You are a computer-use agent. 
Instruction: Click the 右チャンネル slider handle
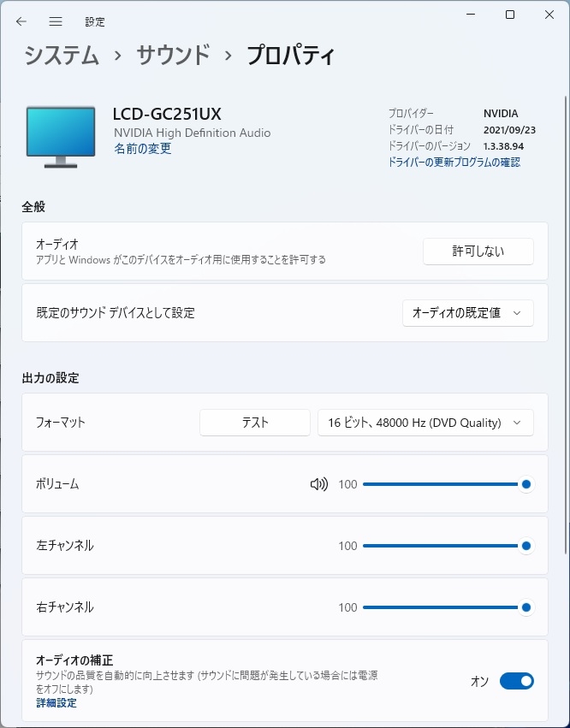click(526, 607)
